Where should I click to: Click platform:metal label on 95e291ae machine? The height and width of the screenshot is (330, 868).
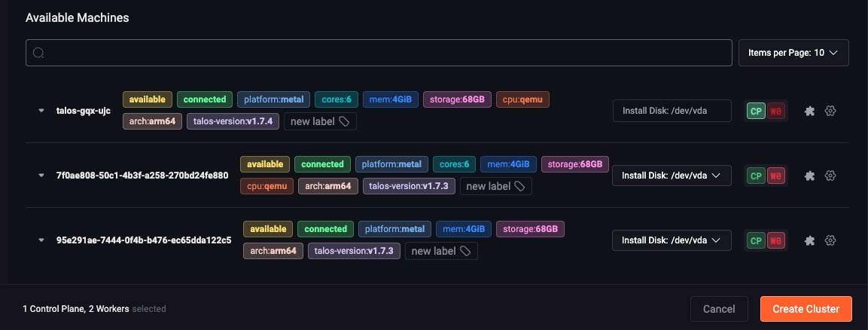(x=394, y=229)
